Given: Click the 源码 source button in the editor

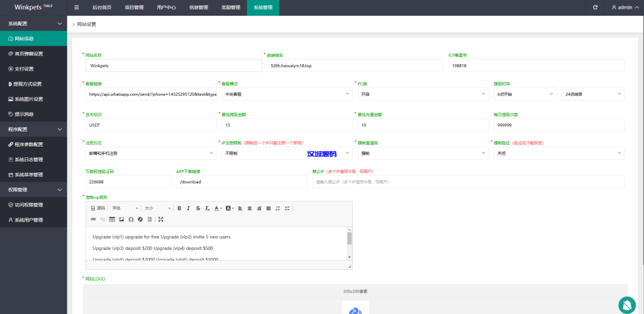Looking at the screenshot, I should pyautogui.click(x=98, y=208).
